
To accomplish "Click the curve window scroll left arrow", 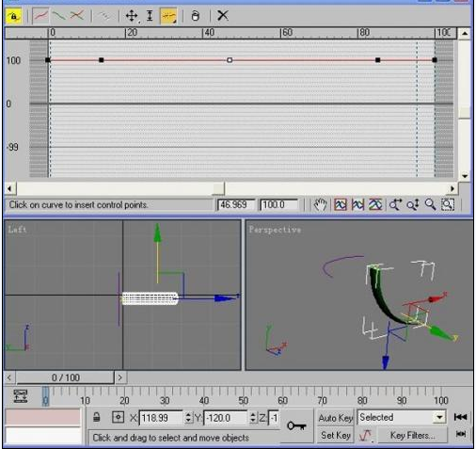I will [9, 188].
